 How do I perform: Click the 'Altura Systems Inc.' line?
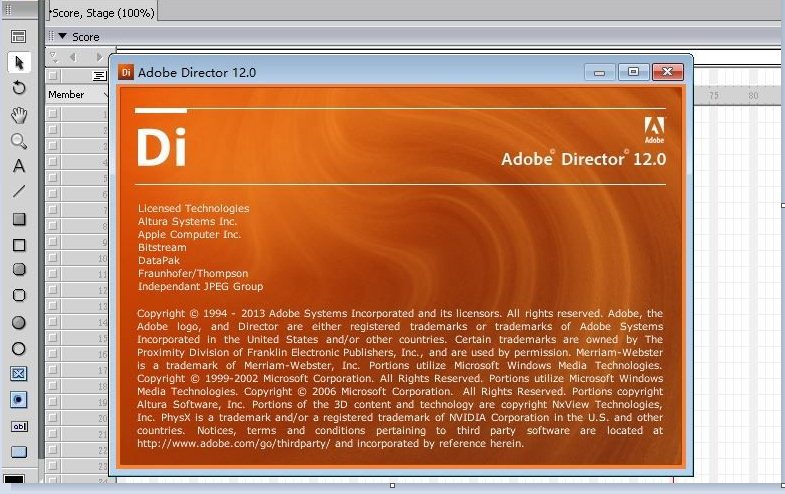click(187, 221)
